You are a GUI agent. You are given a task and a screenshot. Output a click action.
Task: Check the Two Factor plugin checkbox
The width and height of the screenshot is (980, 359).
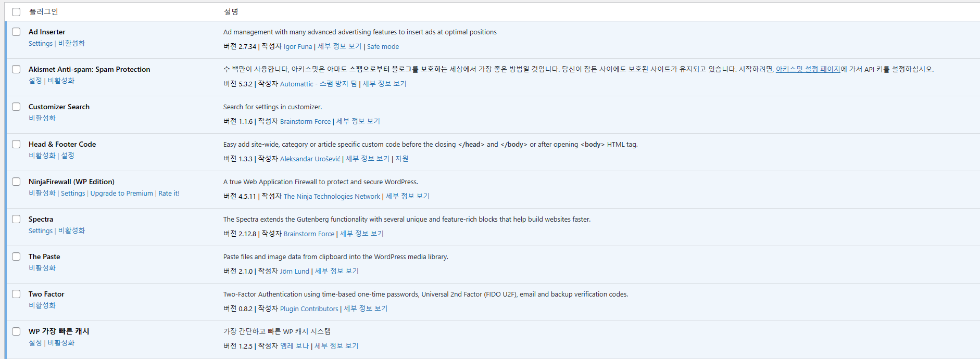coord(16,294)
